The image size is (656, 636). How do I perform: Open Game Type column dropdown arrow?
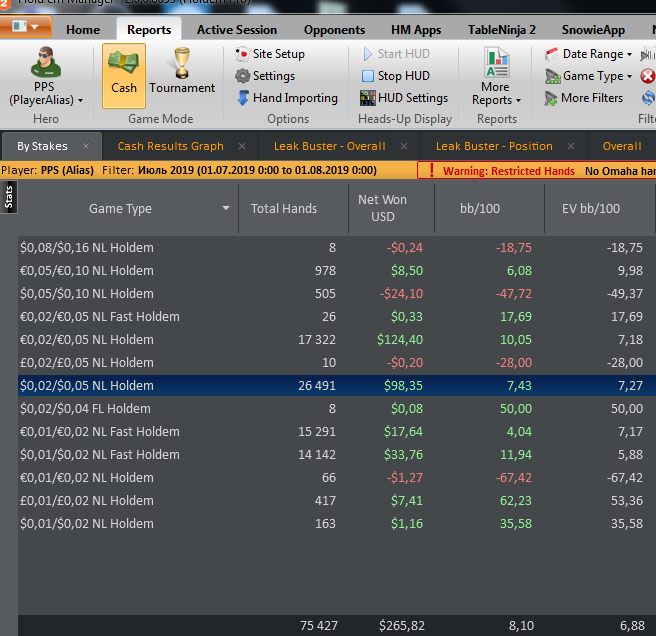coord(226,208)
